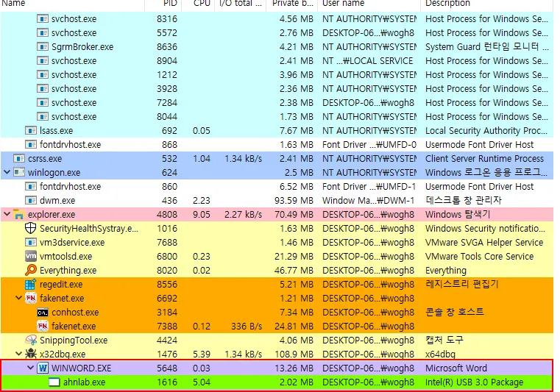
Task: Click the winlogon.exe process icon
Action: (18, 172)
